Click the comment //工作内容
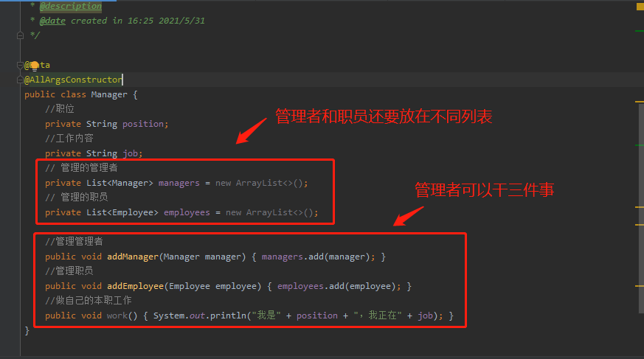The image size is (644, 359). [x=69, y=139]
